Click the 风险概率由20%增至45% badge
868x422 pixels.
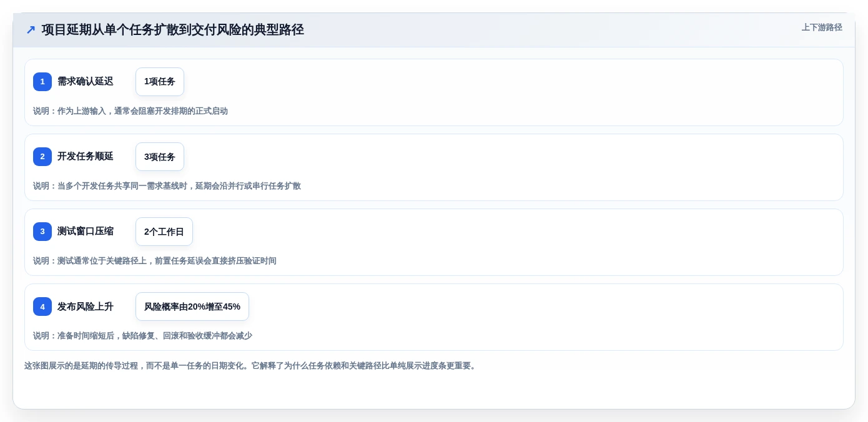coord(192,307)
